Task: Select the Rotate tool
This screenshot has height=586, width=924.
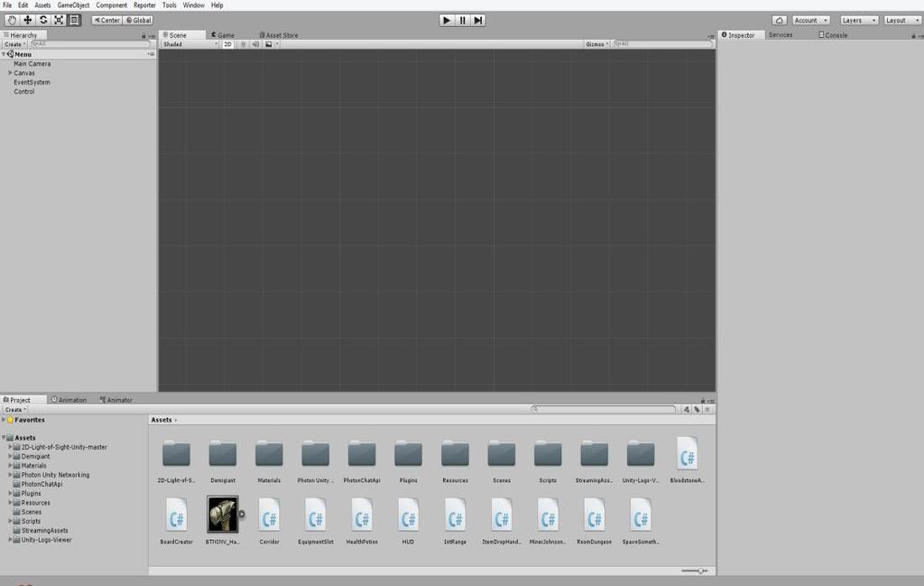Action: coord(43,20)
